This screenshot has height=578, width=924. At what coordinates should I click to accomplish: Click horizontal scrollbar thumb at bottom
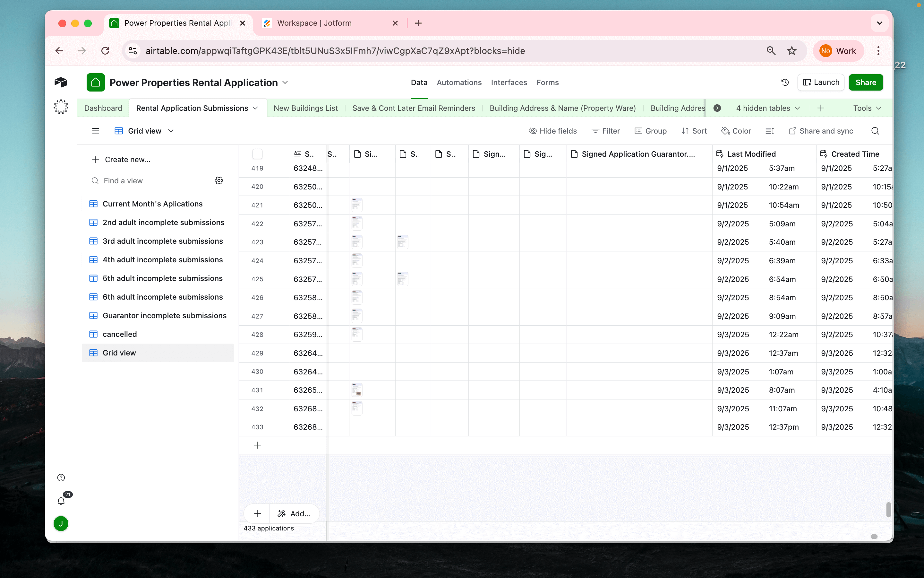coord(874,536)
